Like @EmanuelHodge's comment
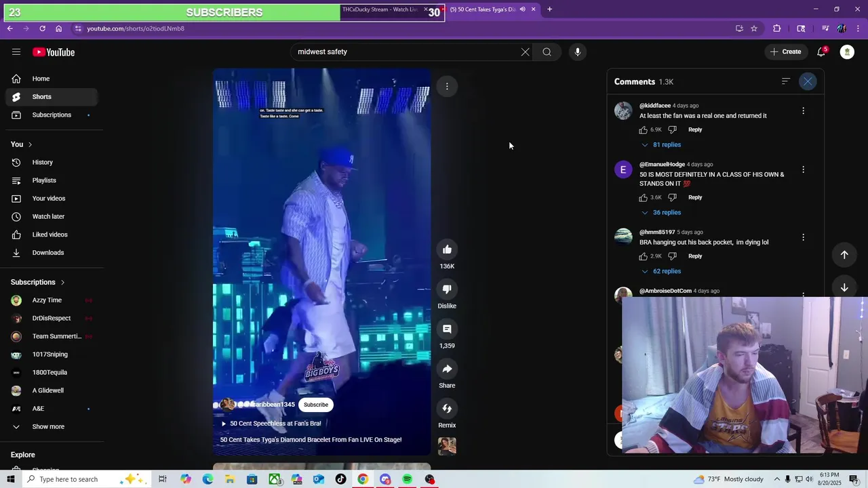The height and width of the screenshot is (488, 868). tap(643, 197)
